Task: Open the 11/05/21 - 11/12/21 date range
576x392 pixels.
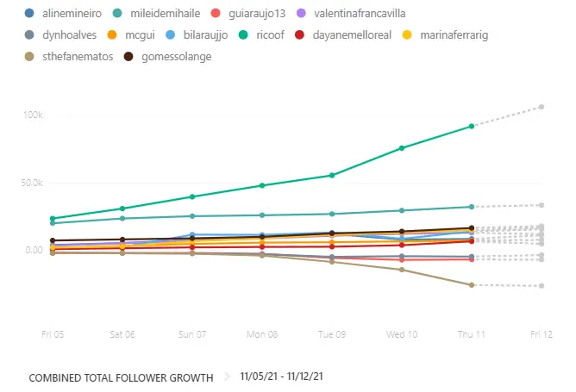Action: point(282,377)
